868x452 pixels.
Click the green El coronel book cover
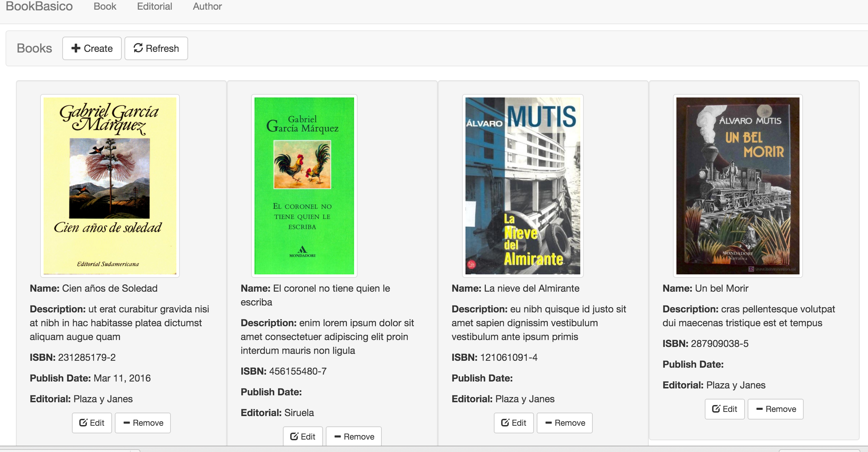(304, 186)
